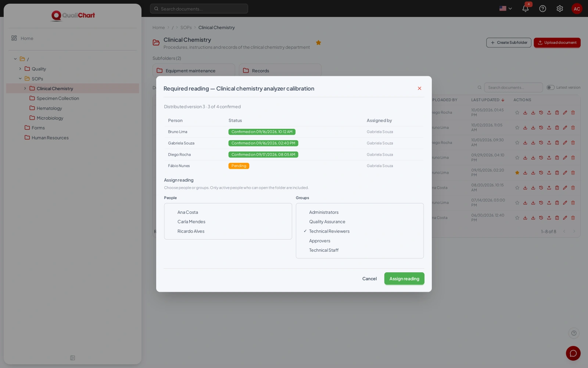The height and width of the screenshot is (368, 588).
Task: Close the Required reading dialog
Action: tap(419, 88)
